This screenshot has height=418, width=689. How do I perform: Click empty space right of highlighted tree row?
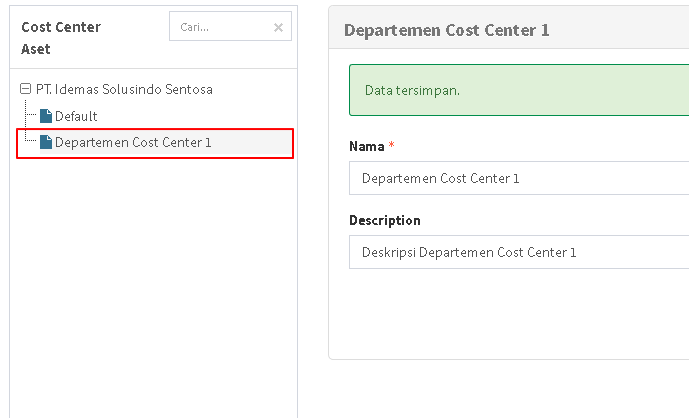click(255, 142)
